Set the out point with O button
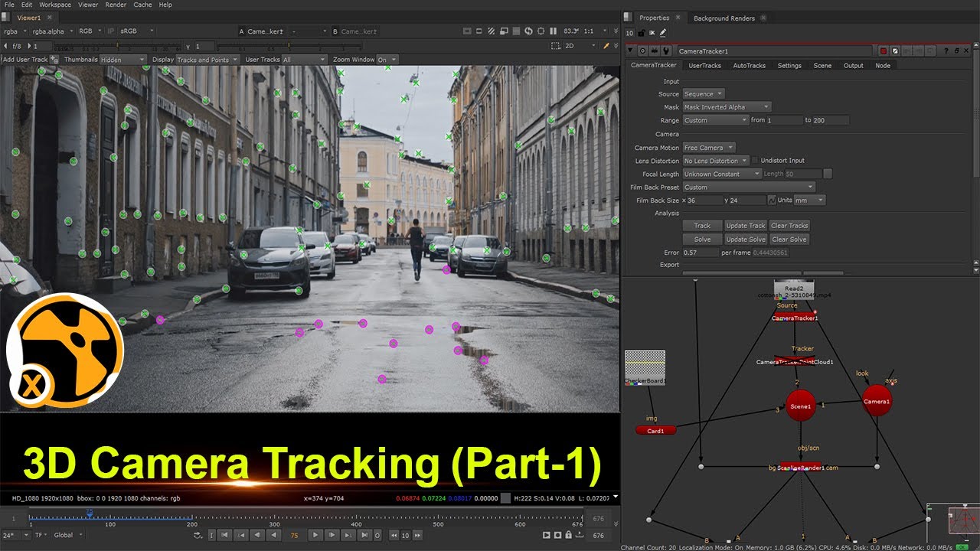This screenshot has width=980, height=551. coord(377,535)
